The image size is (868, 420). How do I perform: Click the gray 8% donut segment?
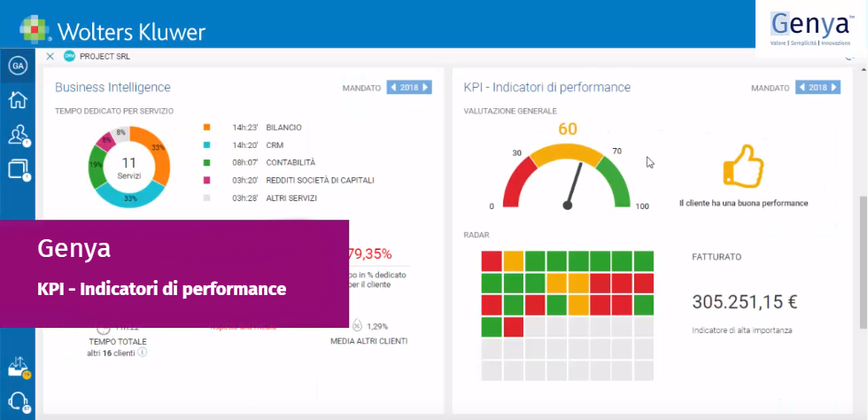coord(120,132)
